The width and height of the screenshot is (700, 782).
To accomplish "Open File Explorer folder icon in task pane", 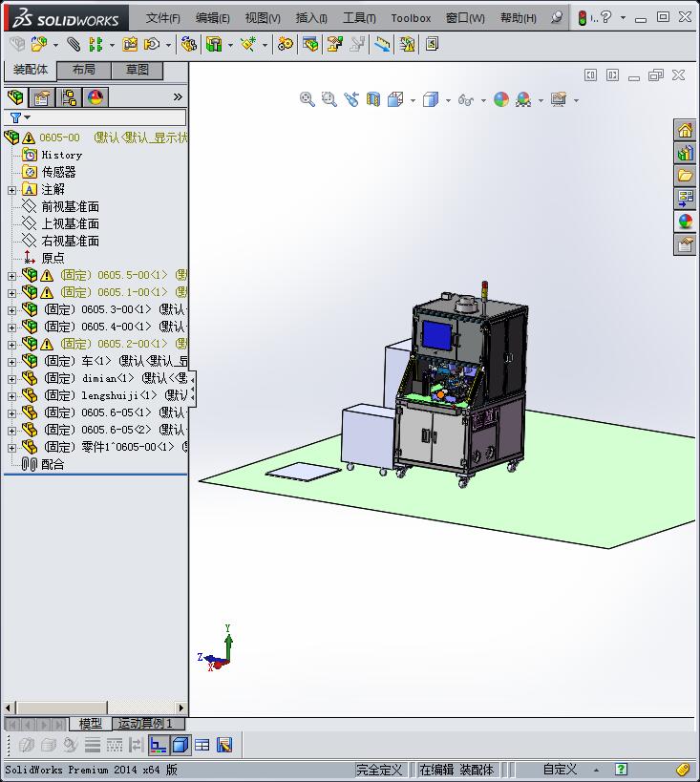I will [x=685, y=175].
